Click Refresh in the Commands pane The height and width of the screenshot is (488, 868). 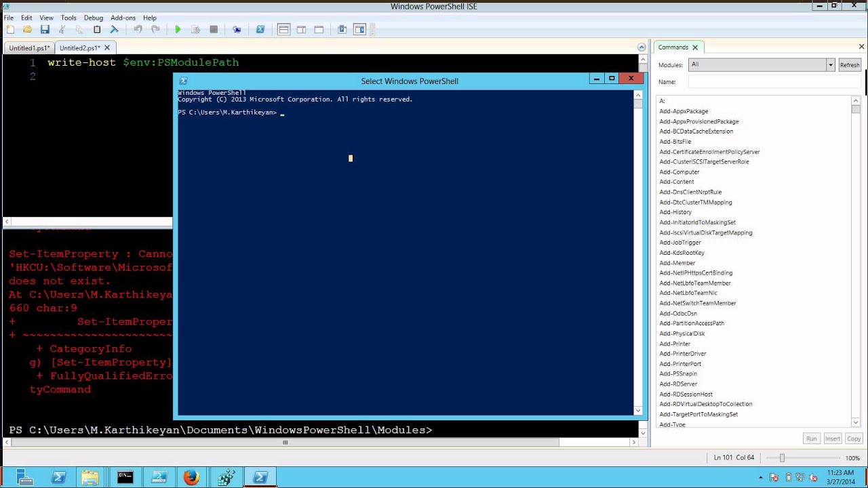tap(850, 65)
